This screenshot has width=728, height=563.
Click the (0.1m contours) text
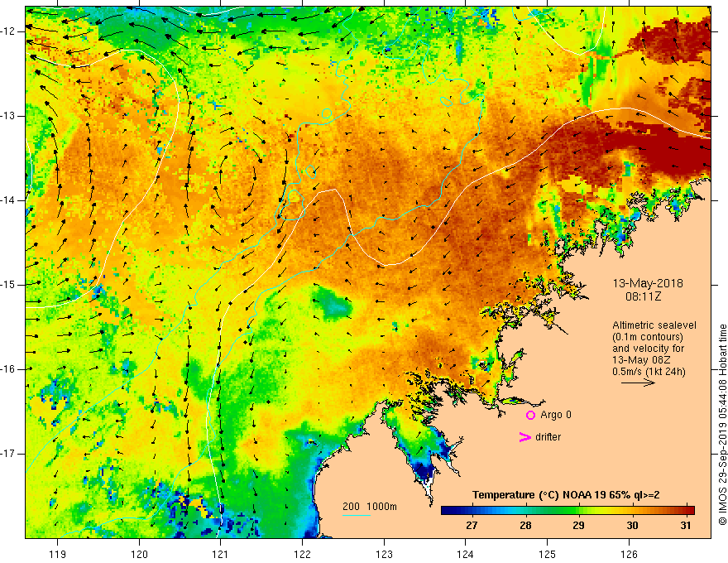coord(647,337)
